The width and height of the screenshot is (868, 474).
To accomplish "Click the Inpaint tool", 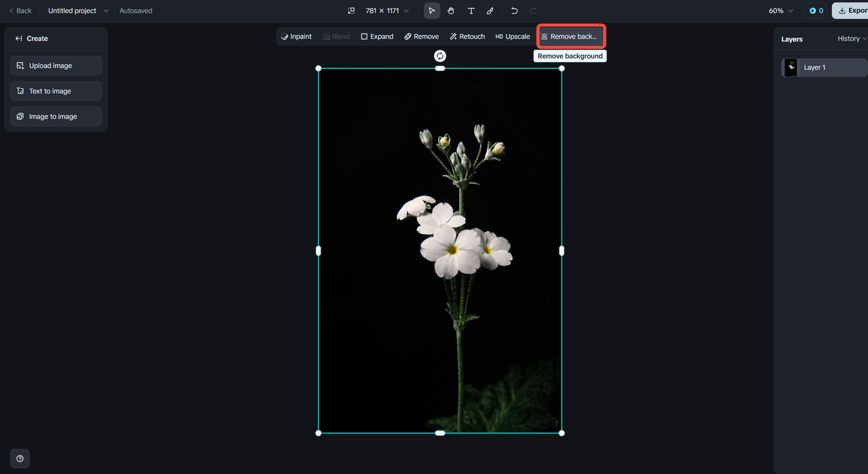I will [x=296, y=37].
